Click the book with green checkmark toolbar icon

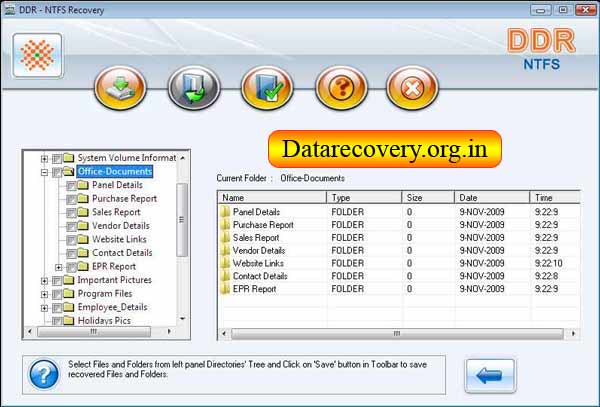tap(267, 88)
